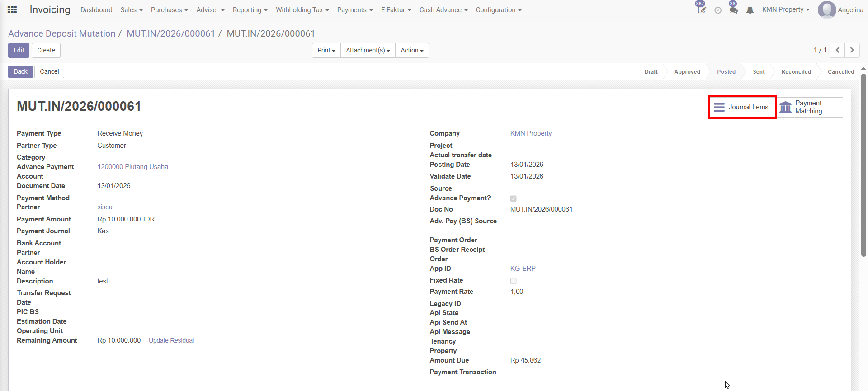Viewport: 868px width, 391px height.
Task: Open the Cash Advance menu
Action: pos(443,10)
